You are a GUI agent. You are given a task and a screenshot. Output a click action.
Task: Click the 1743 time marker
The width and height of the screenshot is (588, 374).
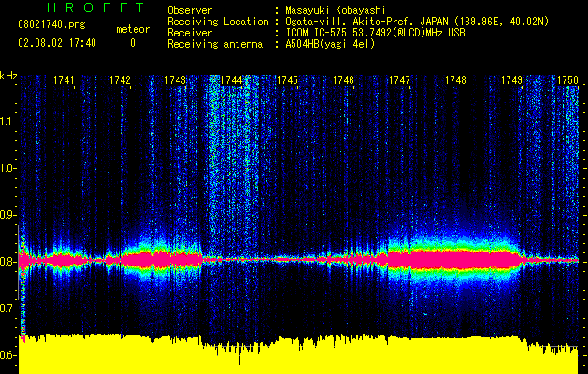tap(175, 80)
